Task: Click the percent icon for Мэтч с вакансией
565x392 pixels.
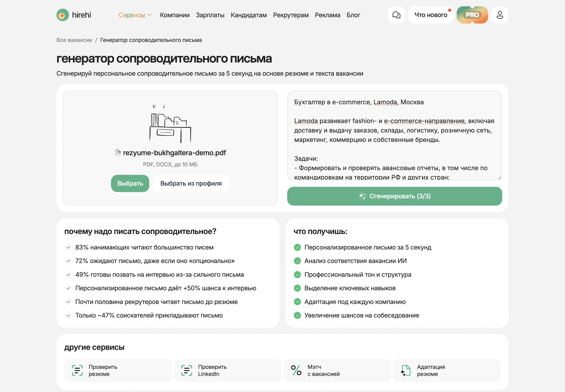Action: [296, 370]
